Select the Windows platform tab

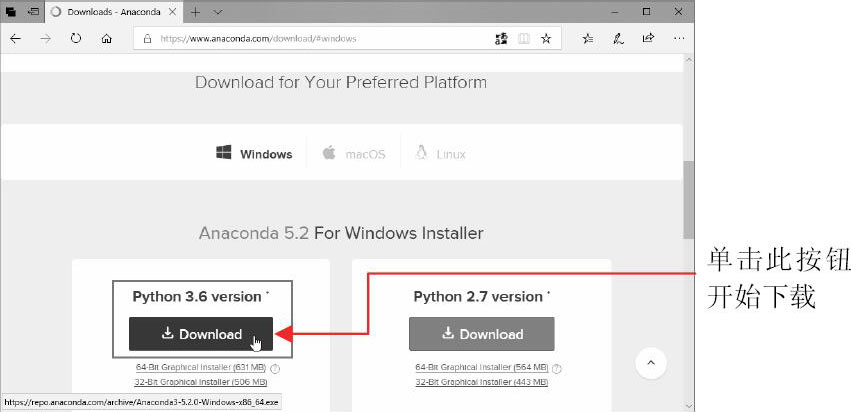click(x=254, y=154)
